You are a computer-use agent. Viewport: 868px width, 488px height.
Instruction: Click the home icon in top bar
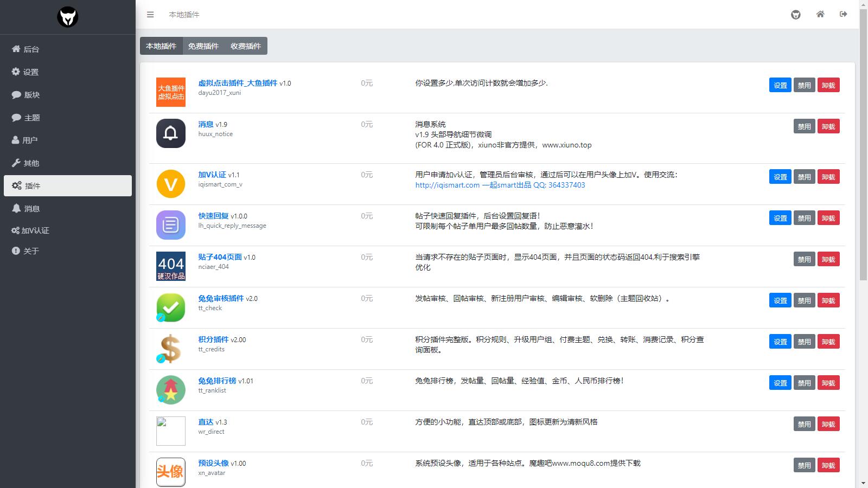[820, 14]
